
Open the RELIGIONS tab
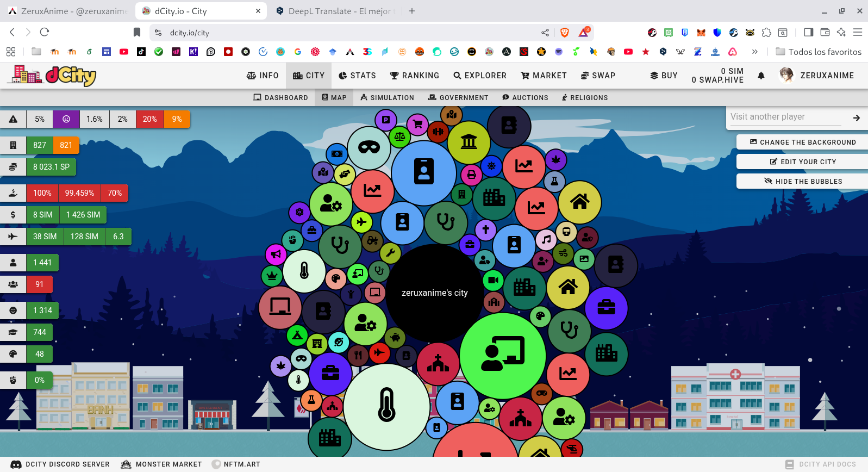pyautogui.click(x=585, y=98)
